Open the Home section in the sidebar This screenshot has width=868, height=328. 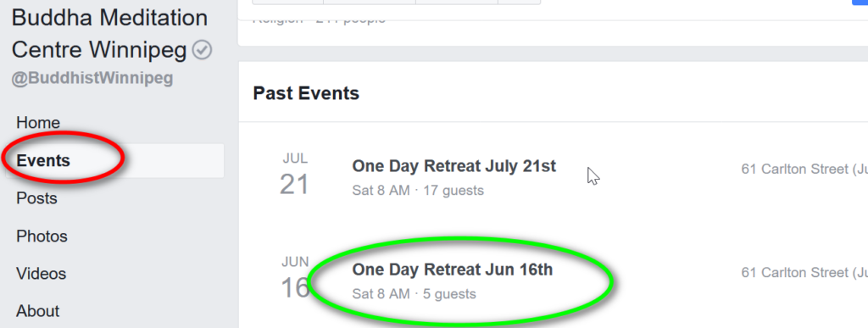[38, 123]
